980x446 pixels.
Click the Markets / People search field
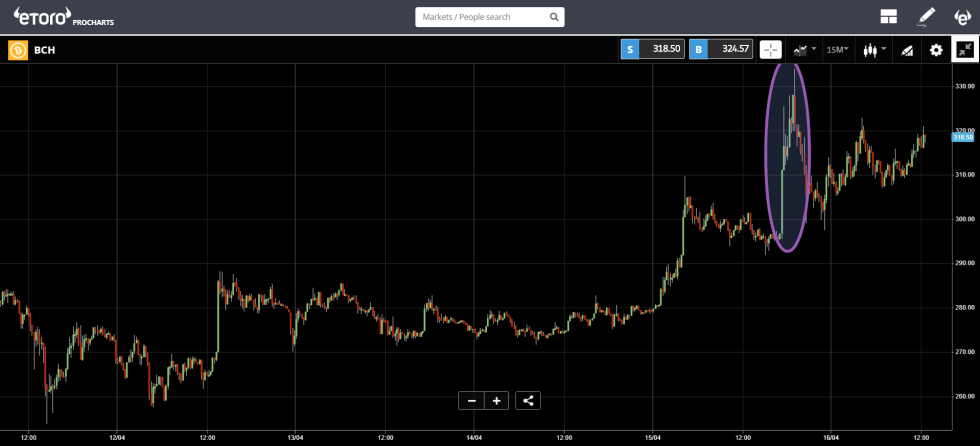coord(480,17)
